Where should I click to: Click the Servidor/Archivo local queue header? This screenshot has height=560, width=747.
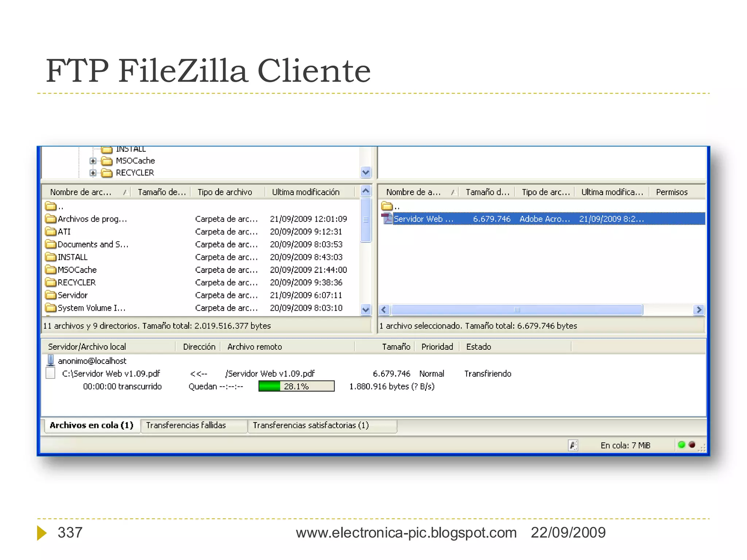(x=109, y=347)
